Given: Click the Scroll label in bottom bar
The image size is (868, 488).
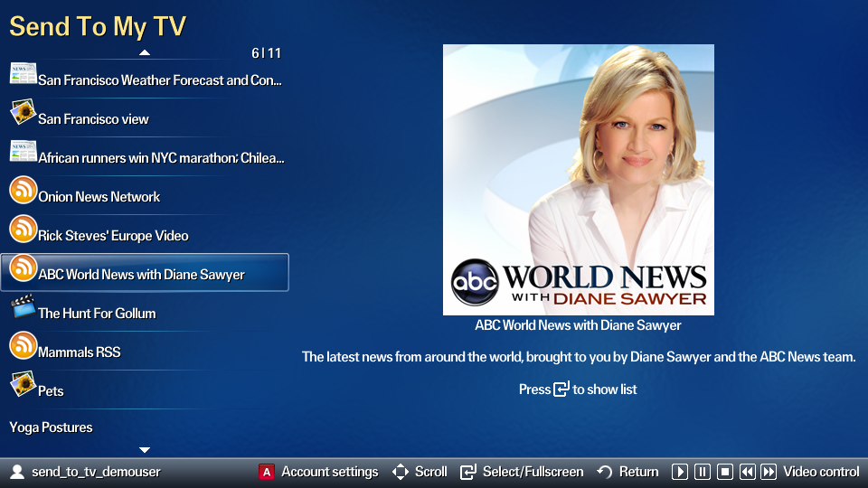Looking at the screenshot, I should (x=431, y=472).
